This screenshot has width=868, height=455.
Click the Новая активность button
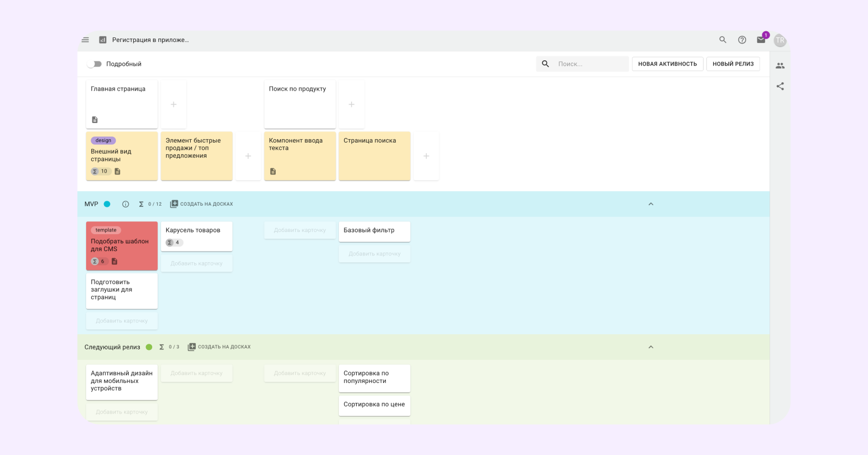[667, 64]
